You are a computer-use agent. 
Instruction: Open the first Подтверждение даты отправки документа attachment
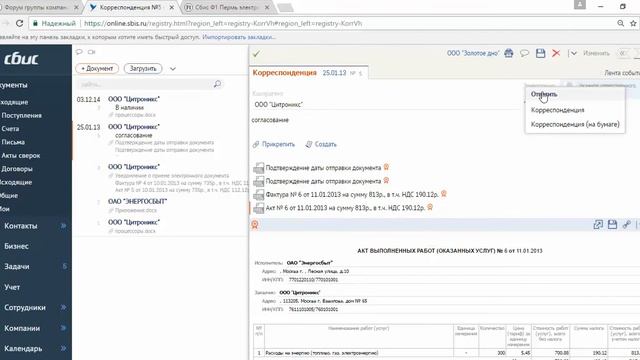[323, 168]
